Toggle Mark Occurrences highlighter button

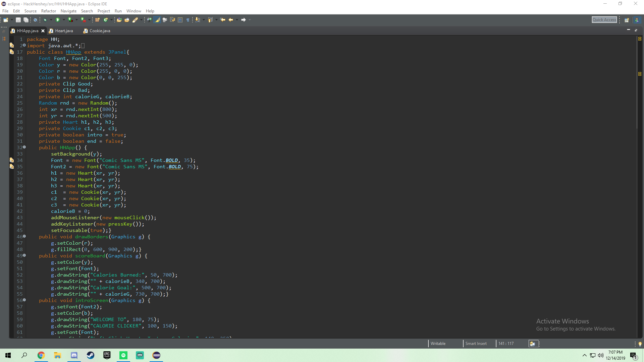tap(157, 20)
